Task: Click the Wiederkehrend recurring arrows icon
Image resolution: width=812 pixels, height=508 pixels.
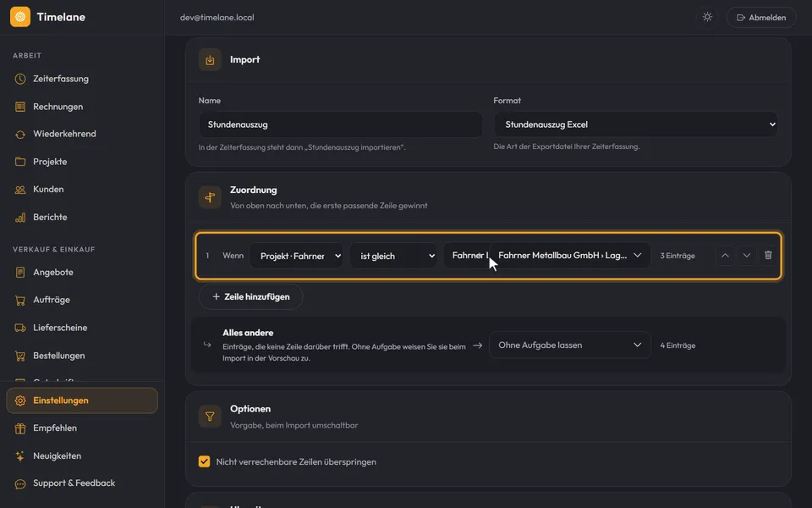Action: click(x=20, y=135)
